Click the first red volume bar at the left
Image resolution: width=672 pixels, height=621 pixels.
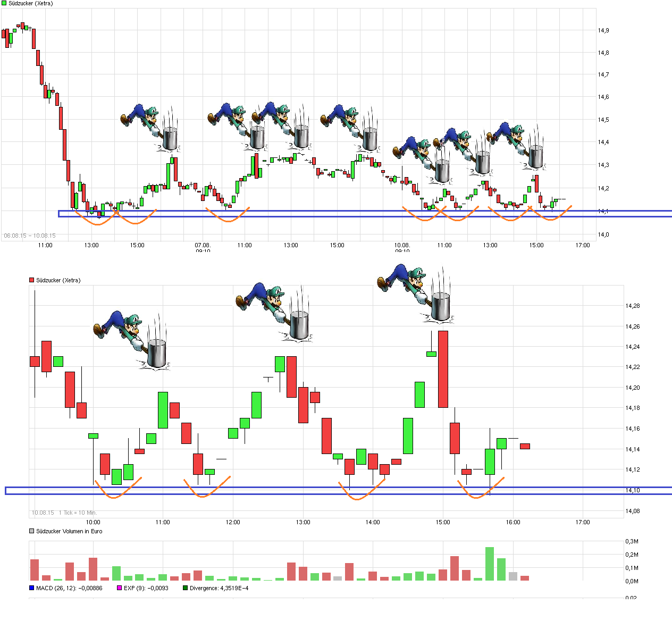(x=35, y=569)
